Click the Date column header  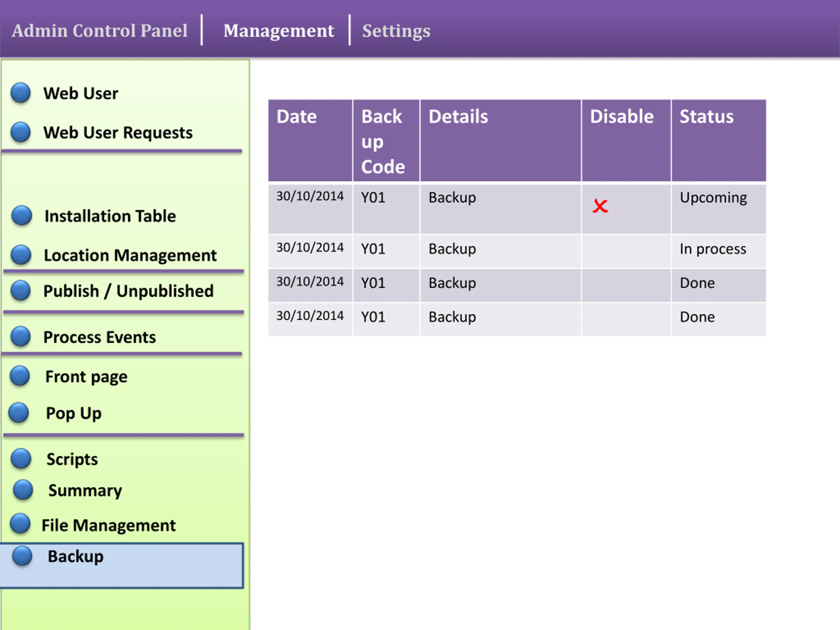coord(297,116)
